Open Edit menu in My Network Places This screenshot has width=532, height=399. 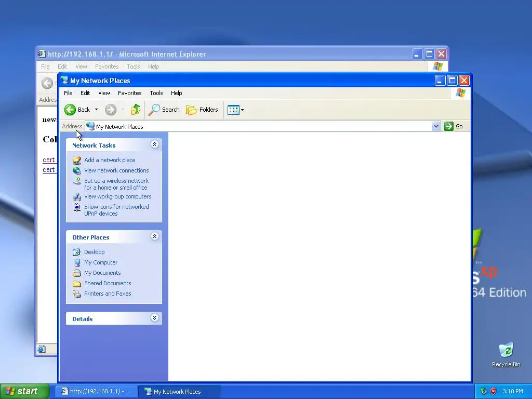(85, 93)
